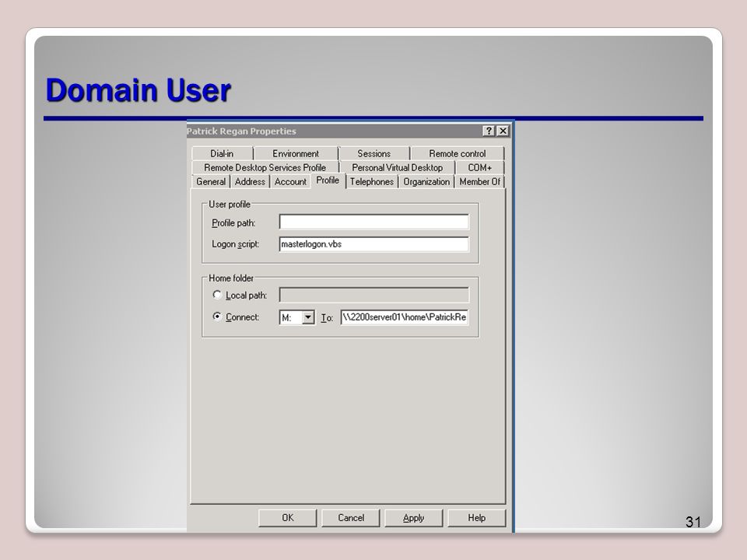Click the 'User profile' group label
This screenshot has height=560, width=747.
[230, 205]
